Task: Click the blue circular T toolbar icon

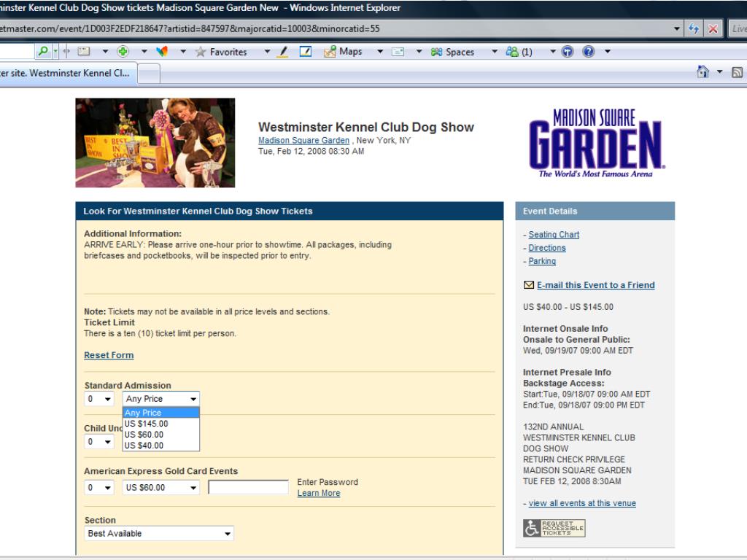Action: pos(568,52)
